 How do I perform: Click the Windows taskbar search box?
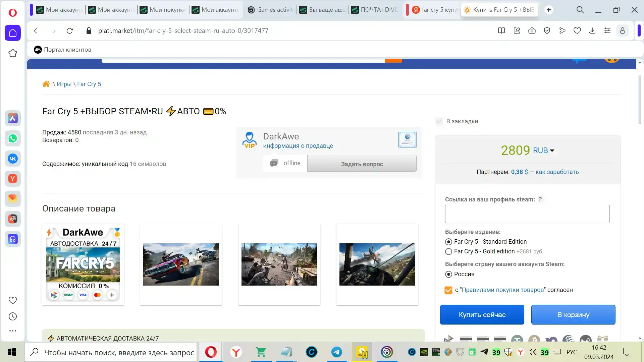111,352
